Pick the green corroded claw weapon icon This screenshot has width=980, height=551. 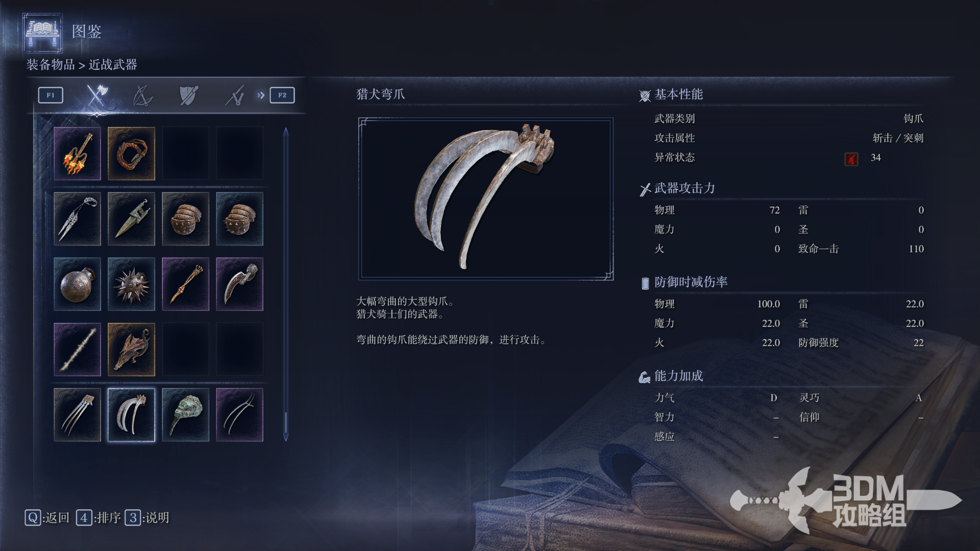[185, 415]
